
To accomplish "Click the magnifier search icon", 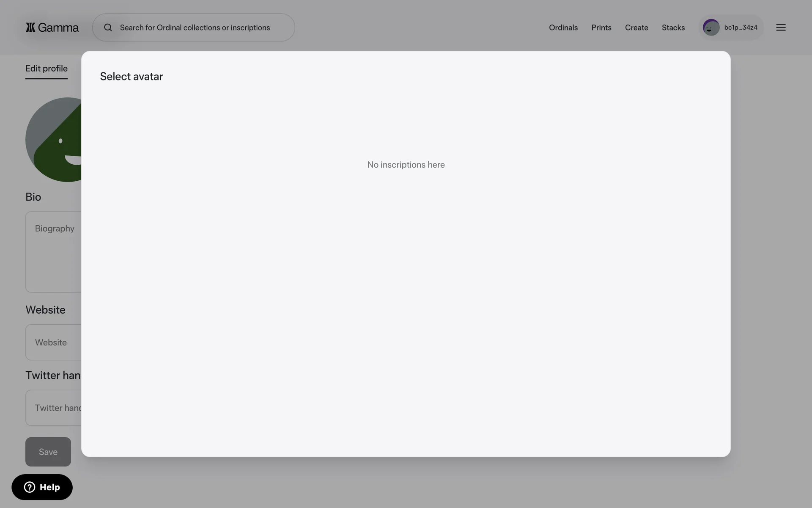I will (x=108, y=28).
